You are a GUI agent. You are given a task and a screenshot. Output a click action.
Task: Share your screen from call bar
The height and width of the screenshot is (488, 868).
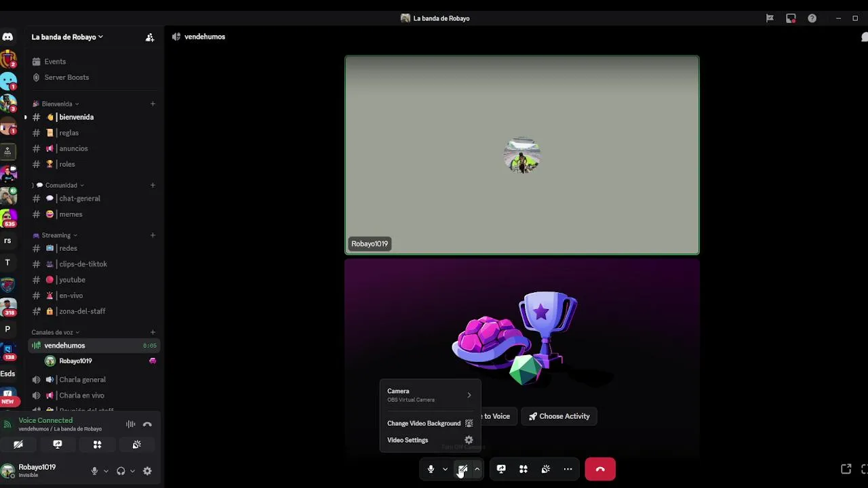[501, 469]
